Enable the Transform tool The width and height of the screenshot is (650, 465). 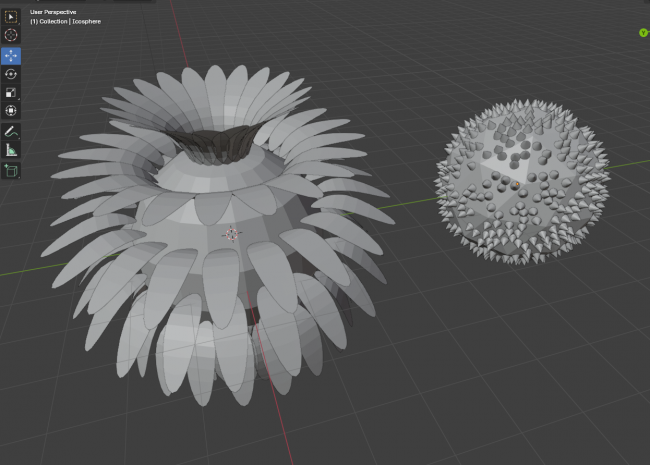[x=12, y=111]
